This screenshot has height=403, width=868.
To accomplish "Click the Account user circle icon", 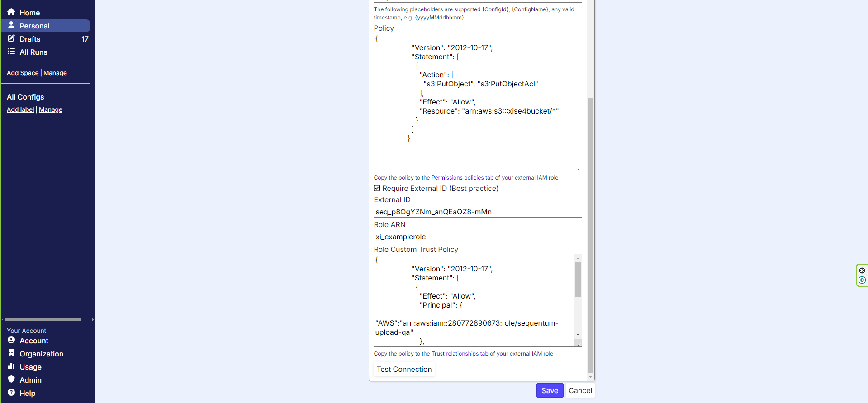I will coord(11,340).
